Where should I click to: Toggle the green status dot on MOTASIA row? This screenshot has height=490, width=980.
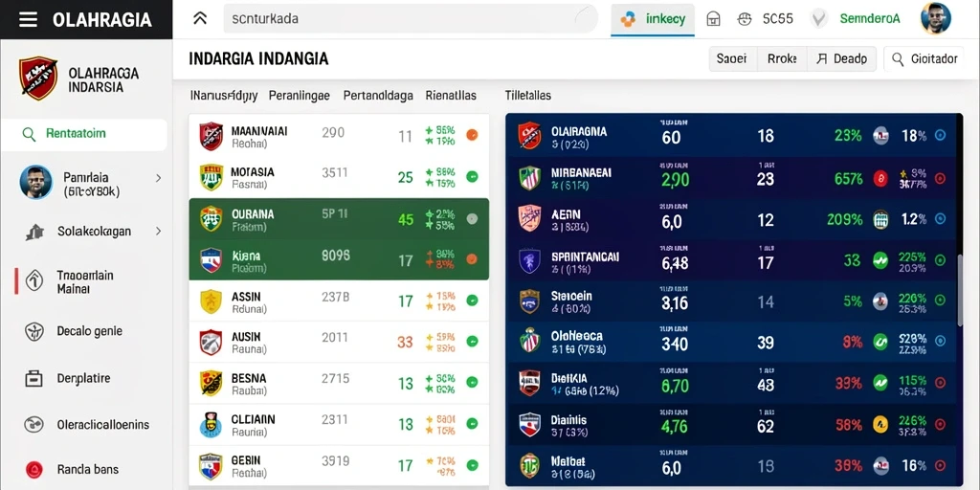473,177
